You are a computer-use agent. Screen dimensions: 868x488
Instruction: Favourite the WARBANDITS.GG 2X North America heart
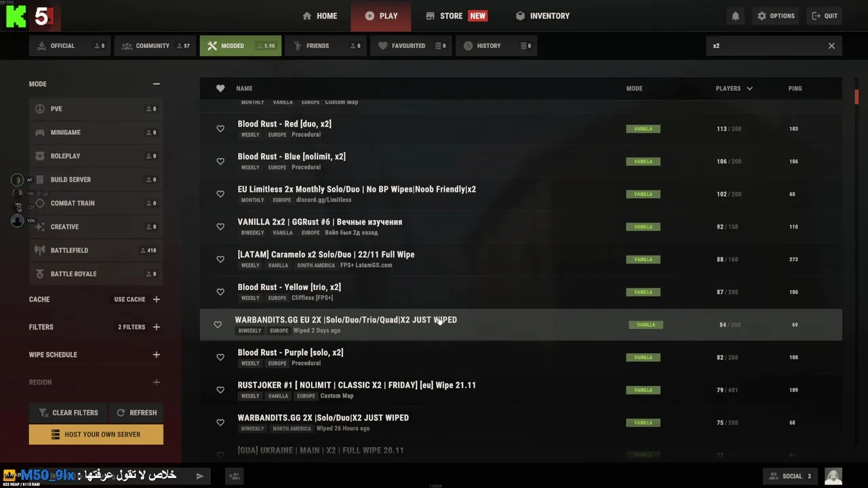220,422
